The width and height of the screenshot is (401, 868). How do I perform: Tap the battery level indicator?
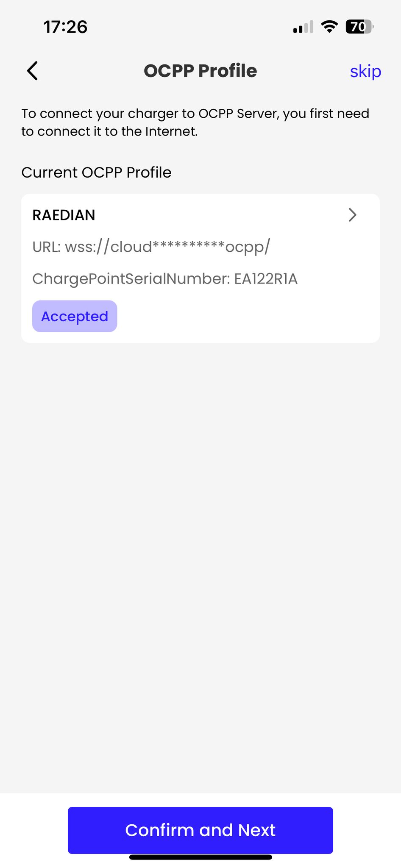[359, 27]
